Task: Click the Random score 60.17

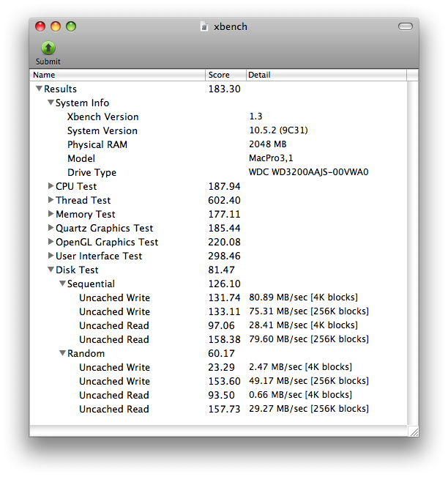Action: 221,353
